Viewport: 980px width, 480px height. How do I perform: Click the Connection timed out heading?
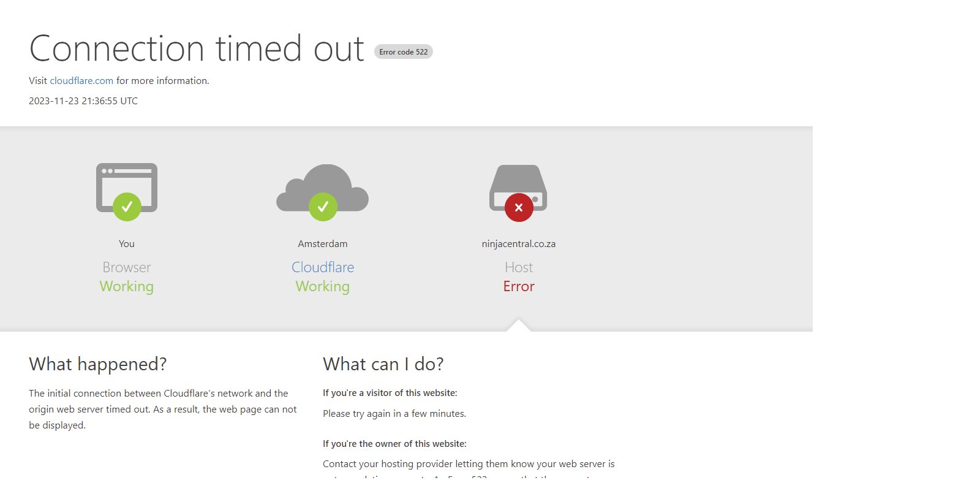(x=197, y=48)
